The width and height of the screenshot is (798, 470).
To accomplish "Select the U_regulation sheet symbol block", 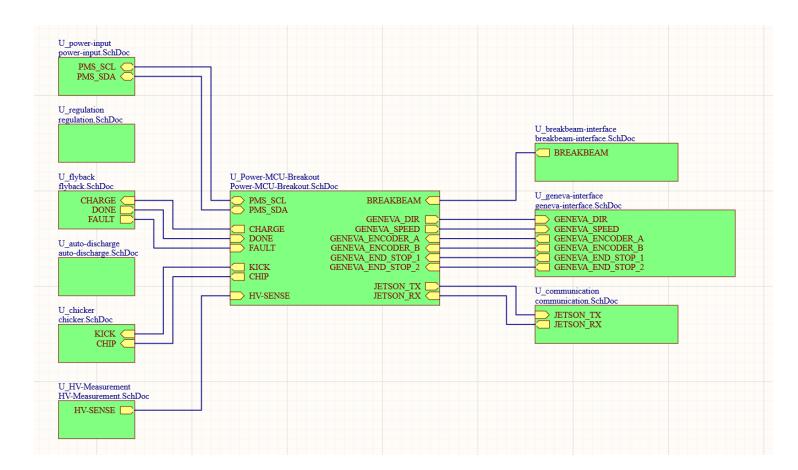I will click(97, 143).
